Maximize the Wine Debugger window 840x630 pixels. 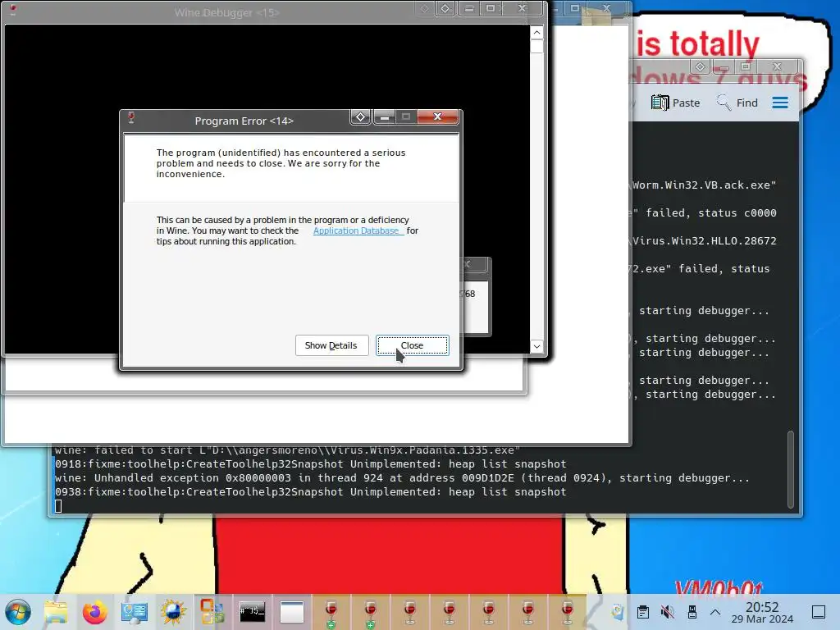pos(491,8)
